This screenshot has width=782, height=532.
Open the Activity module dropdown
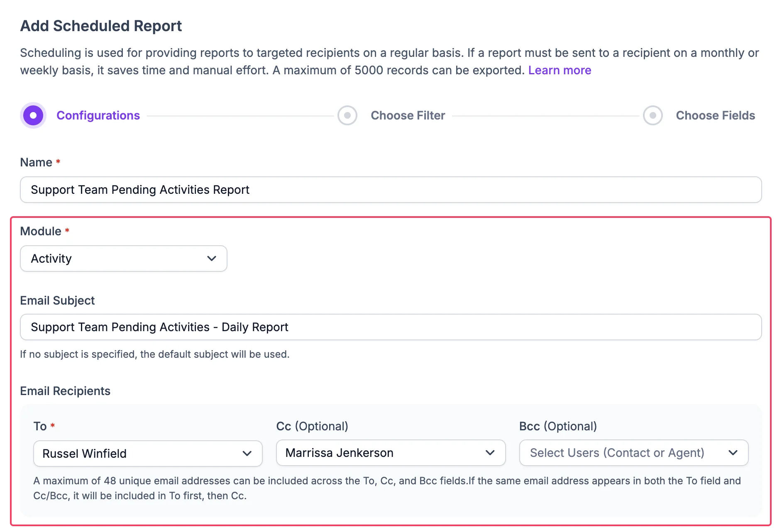[x=123, y=259]
